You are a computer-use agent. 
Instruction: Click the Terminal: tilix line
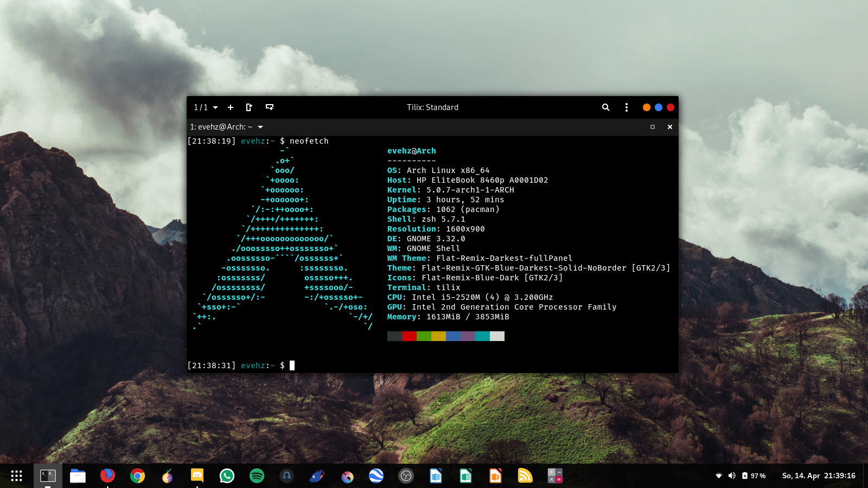(x=424, y=287)
